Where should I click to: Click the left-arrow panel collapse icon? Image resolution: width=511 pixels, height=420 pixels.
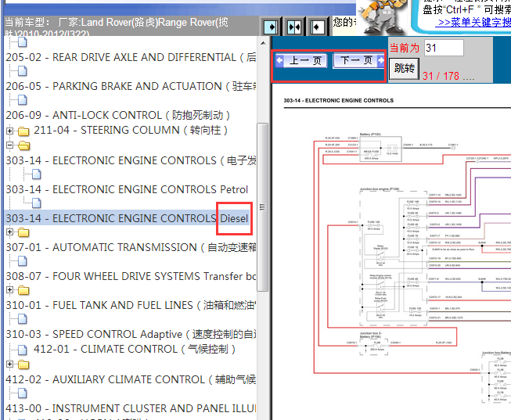coord(317,27)
